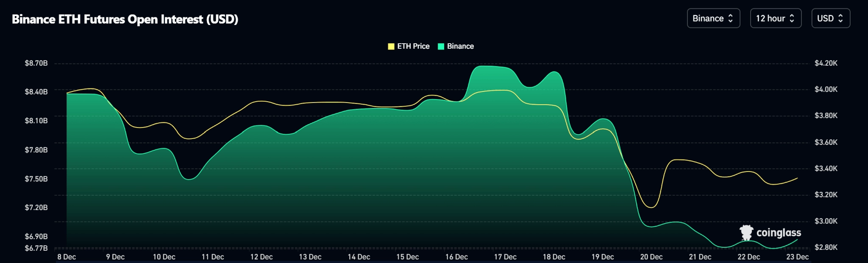Click the coinglass logo icon

point(746,233)
